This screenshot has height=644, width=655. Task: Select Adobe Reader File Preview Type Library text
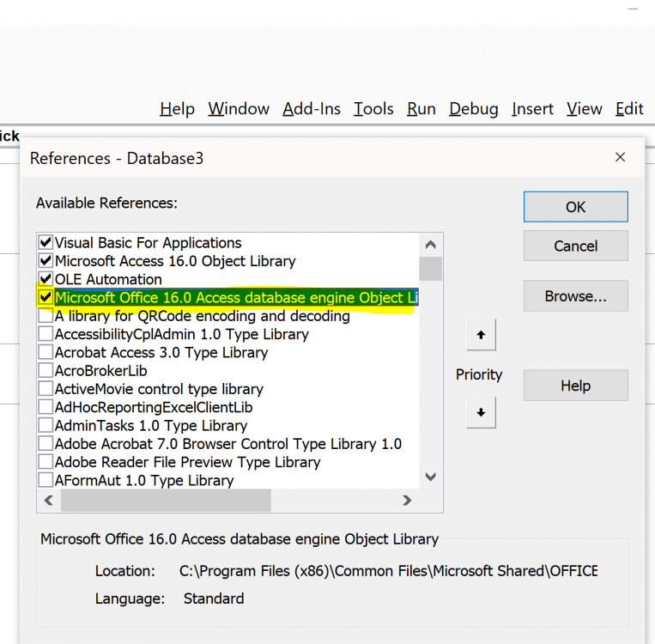tap(187, 462)
